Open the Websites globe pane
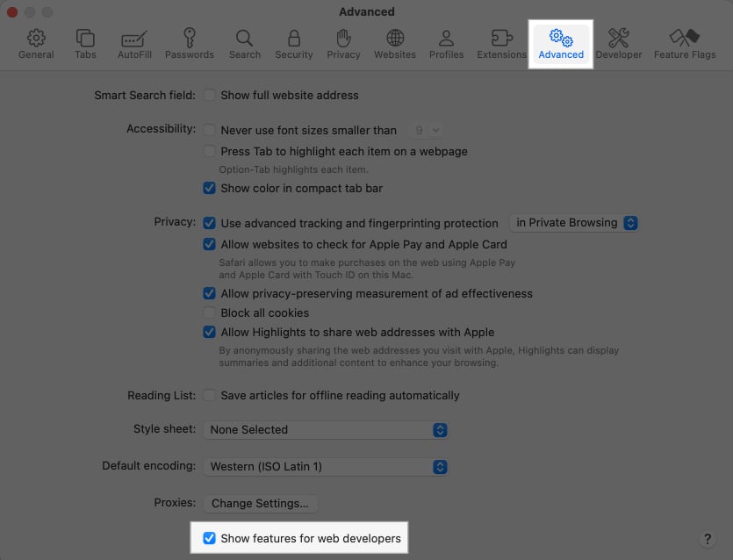Image resolution: width=733 pixels, height=560 pixels. (x=394, y=45)
